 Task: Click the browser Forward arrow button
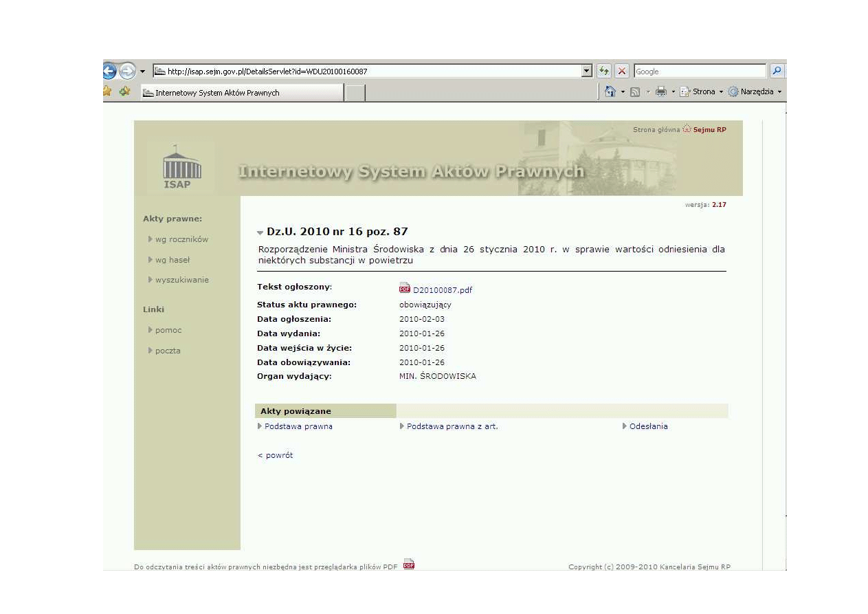click(127, 71)
